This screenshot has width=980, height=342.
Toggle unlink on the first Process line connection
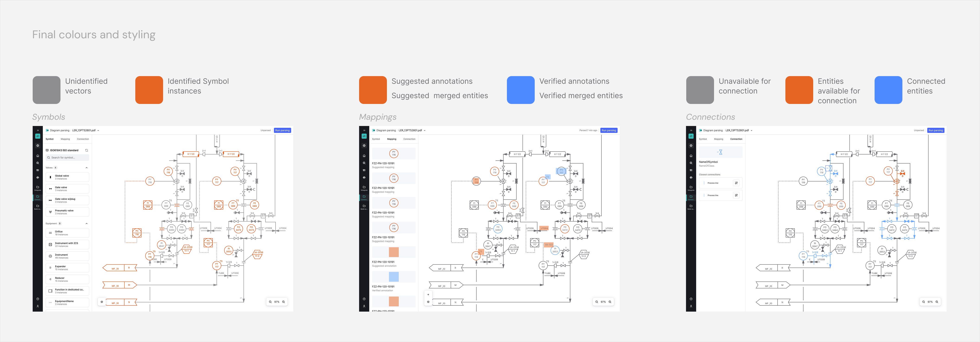pyautogui.click(x=736, y=183)
